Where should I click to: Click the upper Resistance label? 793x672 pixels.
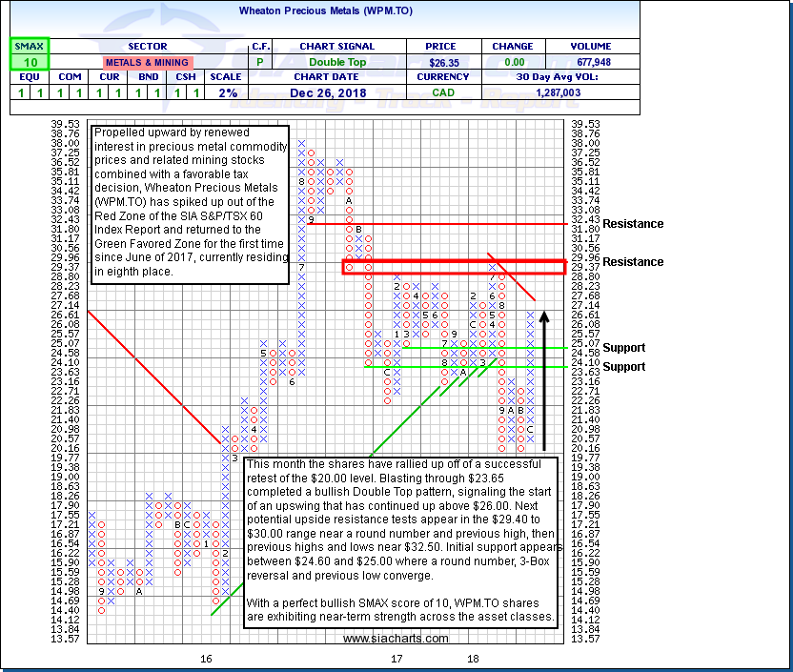(x=633, y=224)
